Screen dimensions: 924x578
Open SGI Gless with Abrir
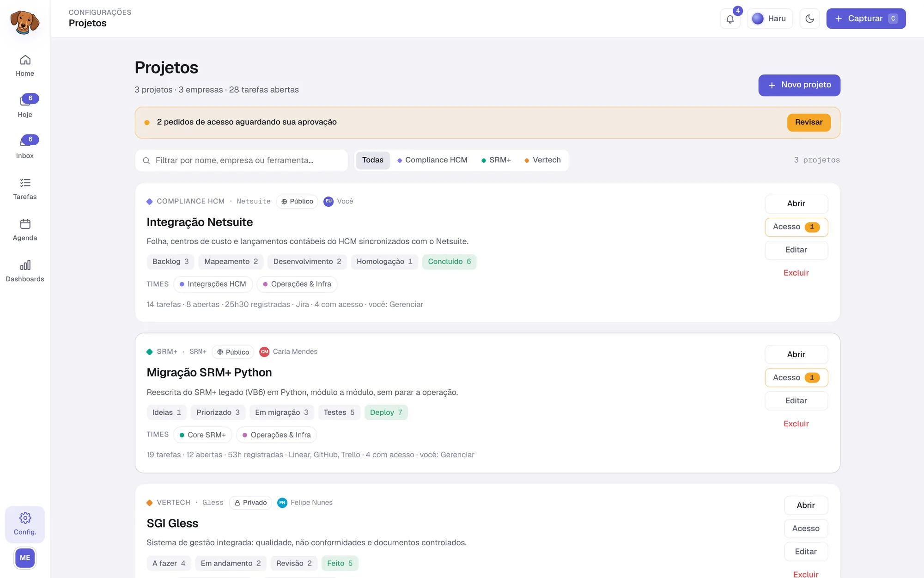click(806, 505)
